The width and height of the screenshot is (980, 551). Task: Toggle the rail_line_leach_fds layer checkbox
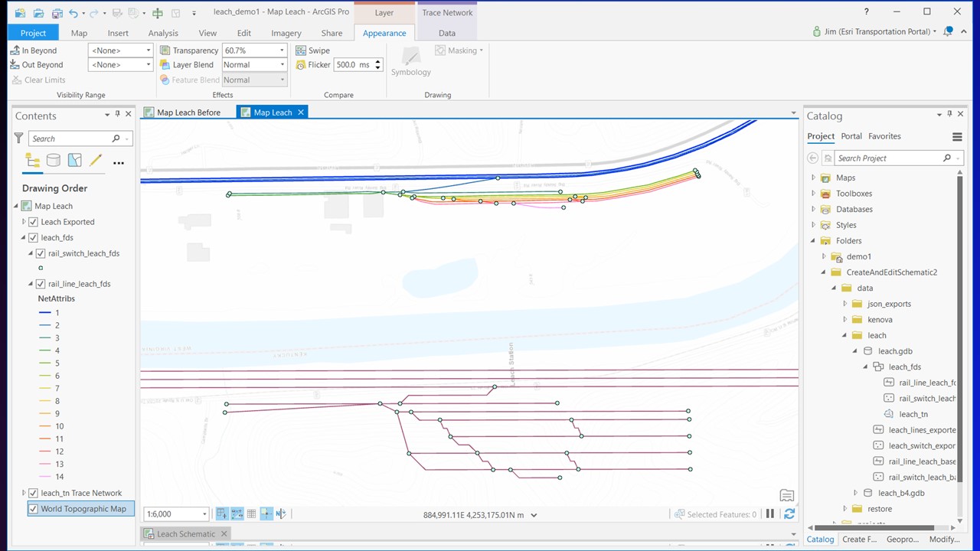pyautogui.click(x=41, y=283)
